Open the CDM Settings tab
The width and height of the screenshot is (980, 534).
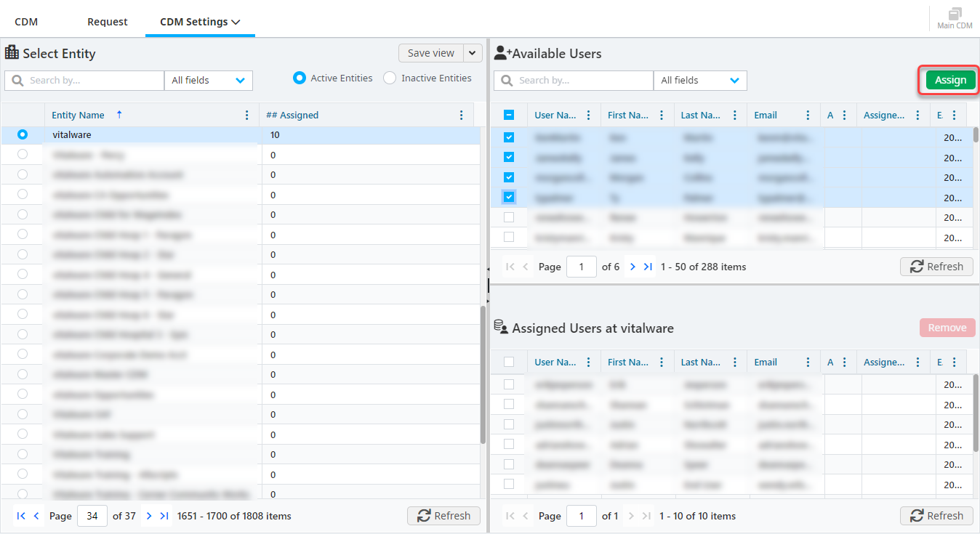coord(200,22)
